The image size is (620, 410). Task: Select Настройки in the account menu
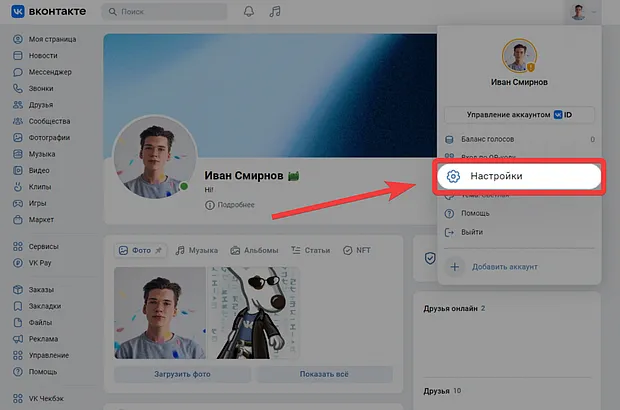click(x=518, y=175)
